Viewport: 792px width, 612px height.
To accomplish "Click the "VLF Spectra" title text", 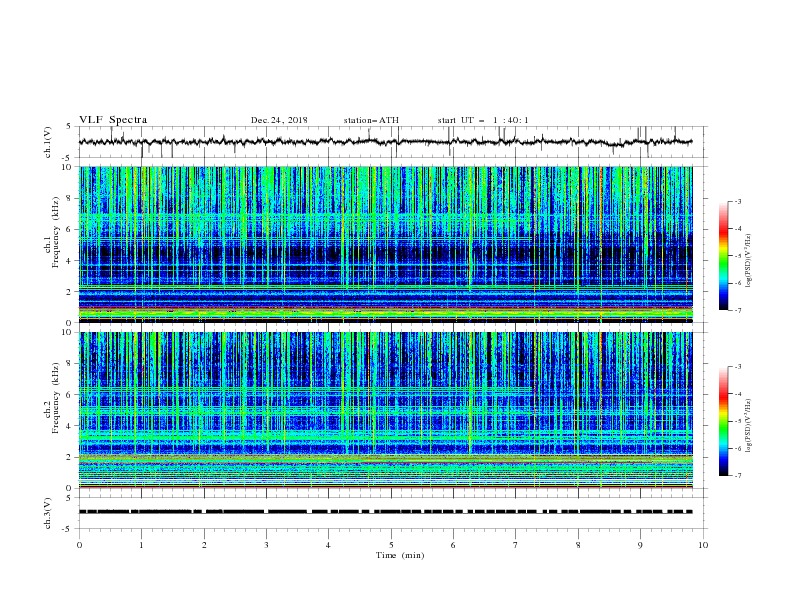I will click(x=113, y=120).
